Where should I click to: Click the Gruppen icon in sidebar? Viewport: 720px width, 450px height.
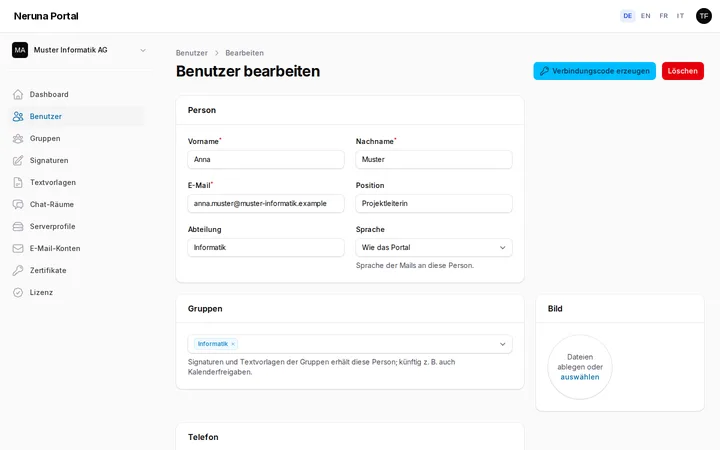coord(18,139)
